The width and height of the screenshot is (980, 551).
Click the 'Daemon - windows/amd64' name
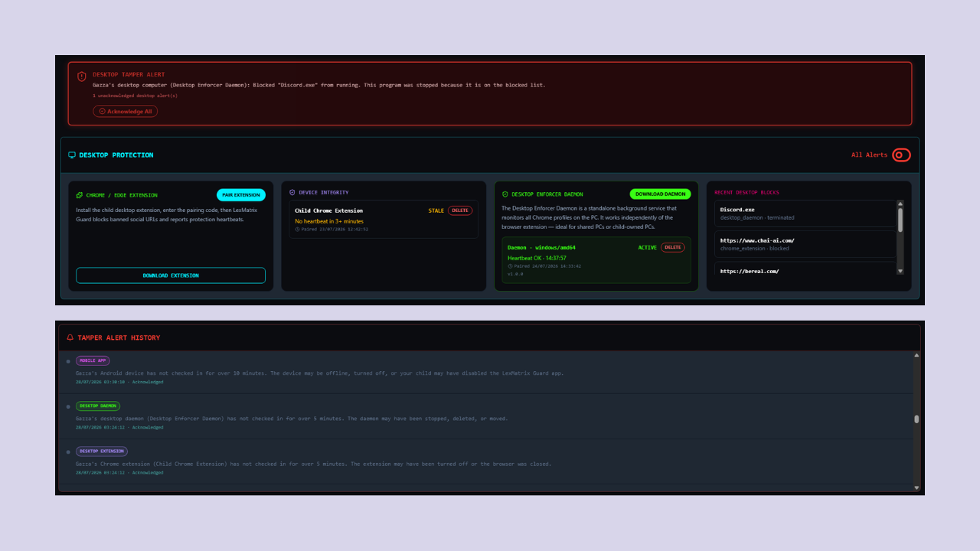point(541,248)
